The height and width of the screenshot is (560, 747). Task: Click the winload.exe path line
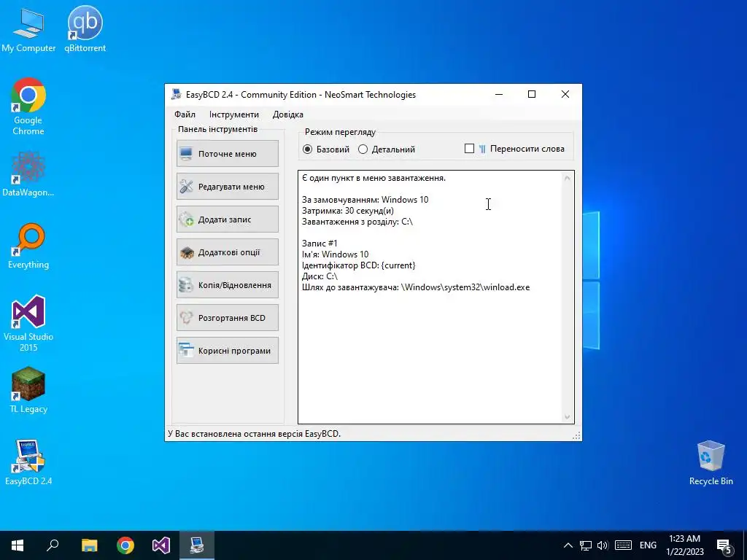[416, 287]
